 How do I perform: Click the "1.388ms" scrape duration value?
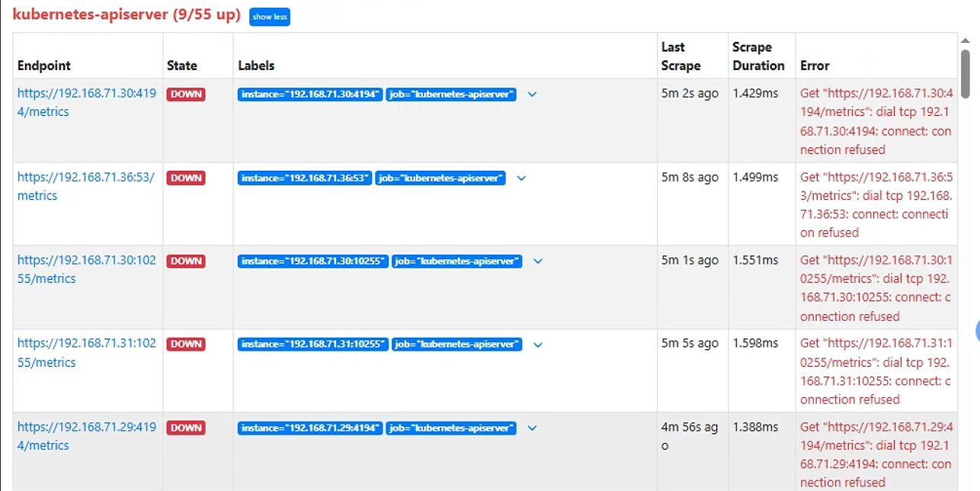point(755,427)
